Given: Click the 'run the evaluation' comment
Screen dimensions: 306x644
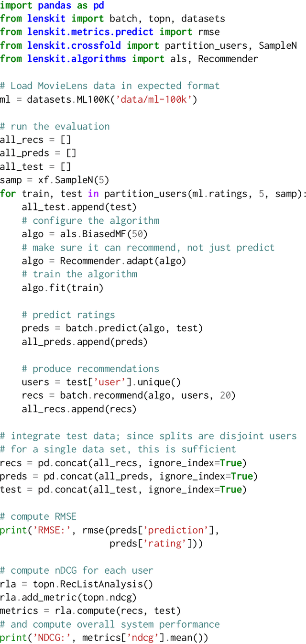Looking at the screenshot, I should pyautogui.click(x=55, y=126).
